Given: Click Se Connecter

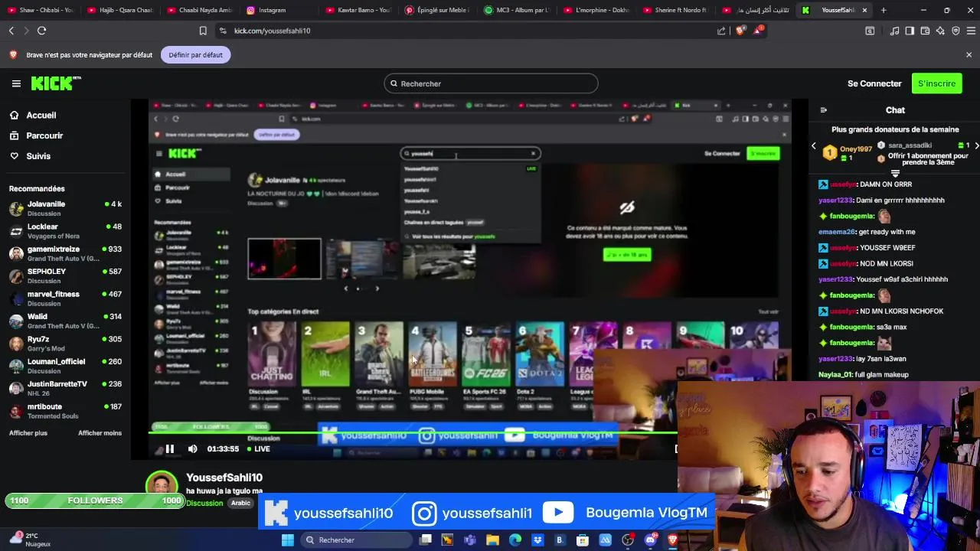Looking at the screenshot, I should (x=874, y=83).
